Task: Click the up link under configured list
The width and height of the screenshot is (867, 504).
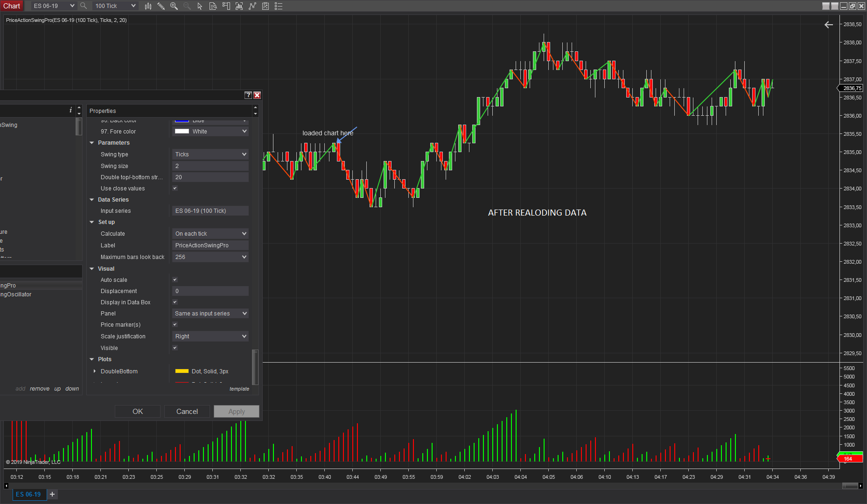Action: pyautogui.click(x=57, y=389)
